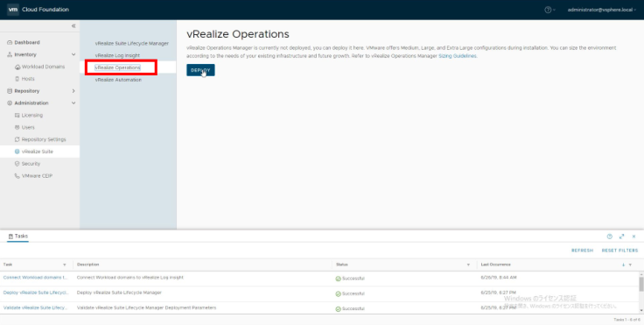Open Licensing under Administration

pyautogui.click(x=32, y=115)
